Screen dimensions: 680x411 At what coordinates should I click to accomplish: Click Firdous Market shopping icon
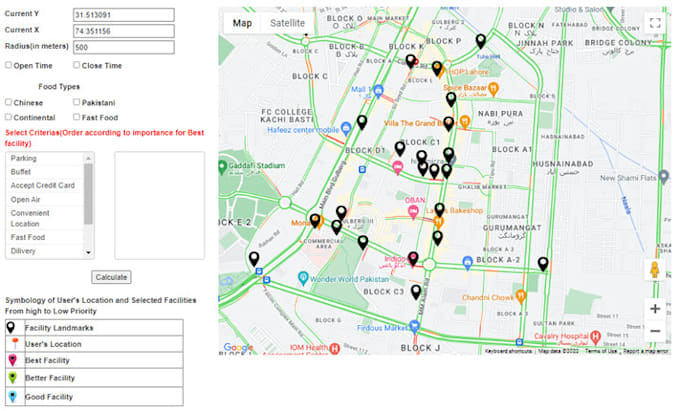(x=414, y=326)
